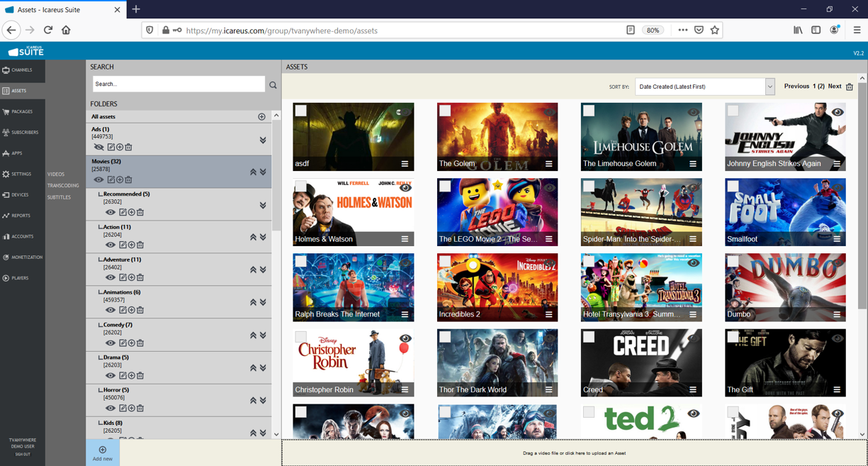The image size is (868, 466).
Task: Click the Add new button
Action: pos(103,453)
